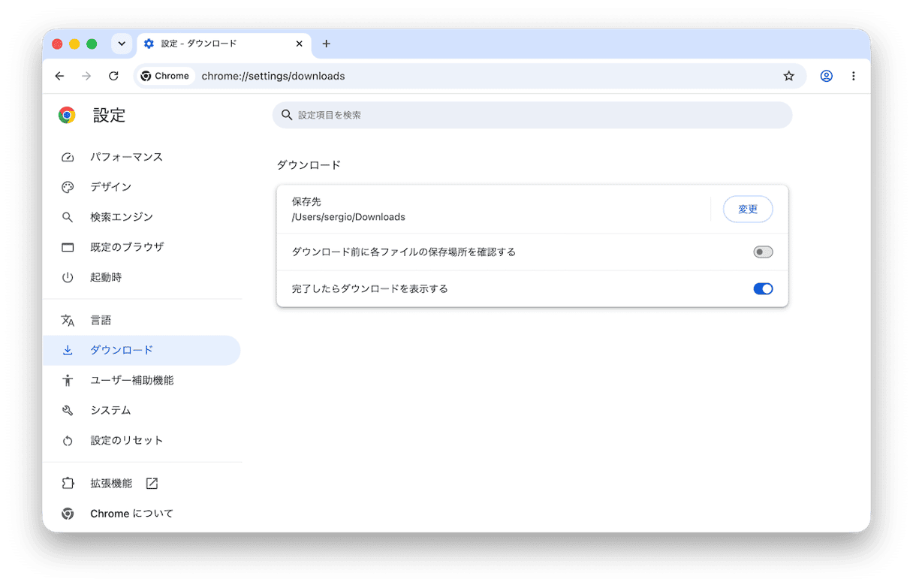Open the profile avatar icon
The height and width of the screenshot is (588, 913).
[x=827, y=76]
